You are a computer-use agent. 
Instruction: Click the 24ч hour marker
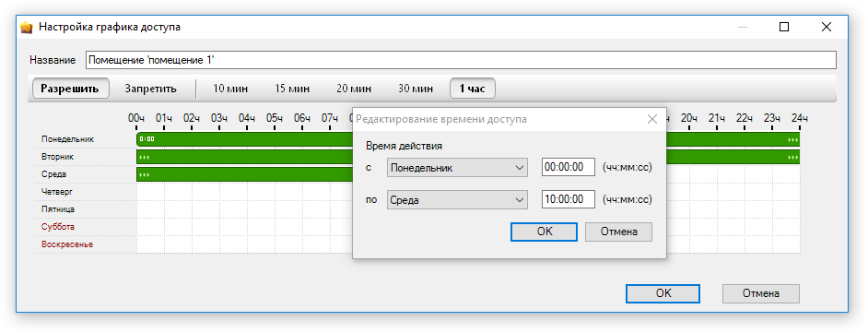800,118
